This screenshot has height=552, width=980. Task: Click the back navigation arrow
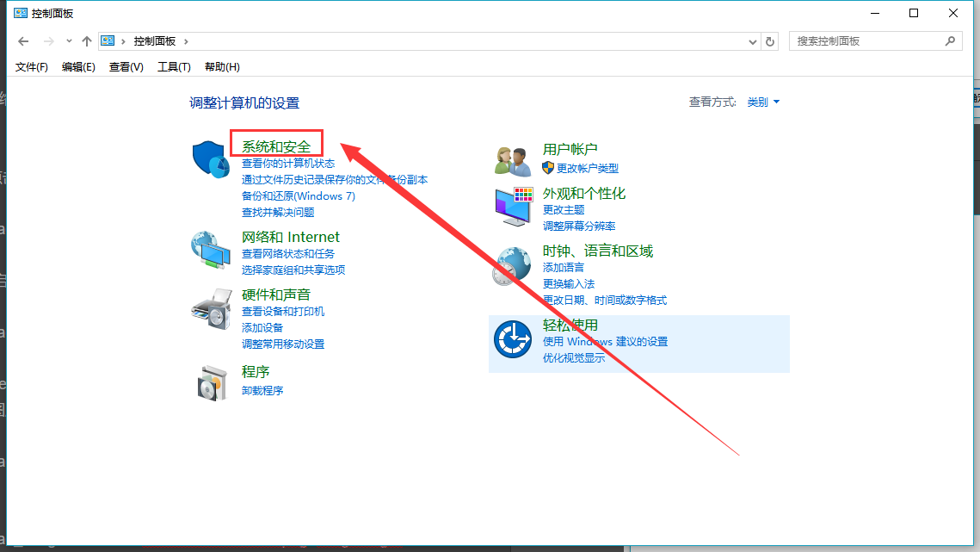(23, 41)
